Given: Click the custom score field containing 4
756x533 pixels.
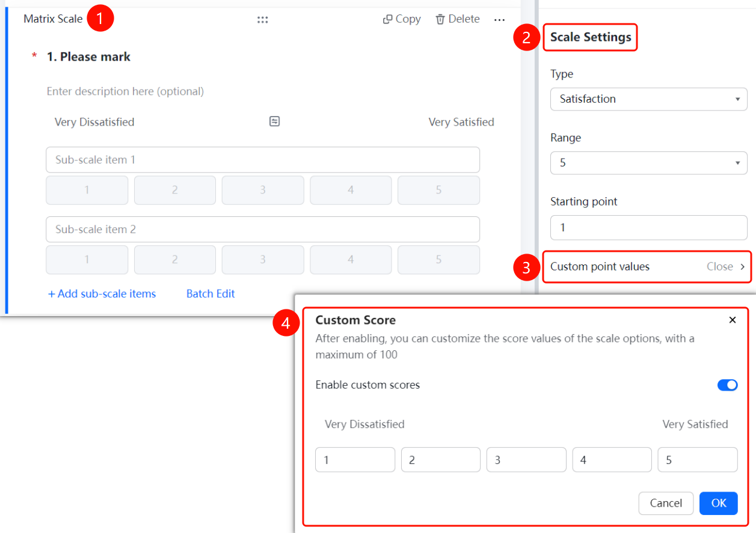Looking at the screenshot, I should click(612, 460).
